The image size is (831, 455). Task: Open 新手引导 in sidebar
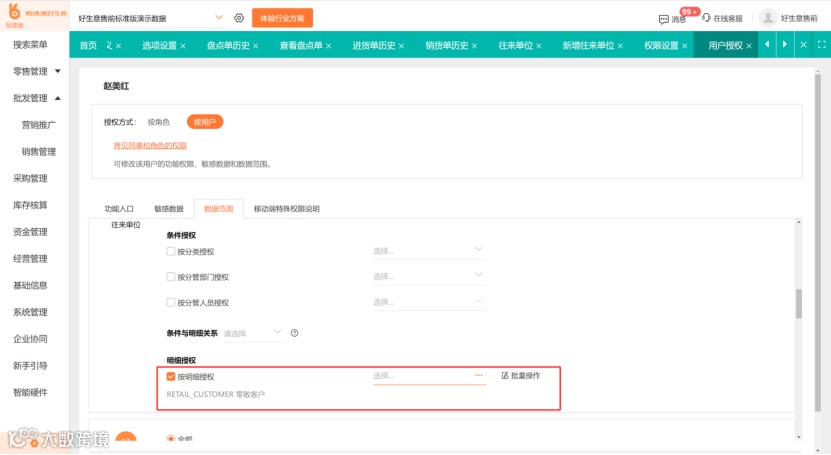pos(30,365)
